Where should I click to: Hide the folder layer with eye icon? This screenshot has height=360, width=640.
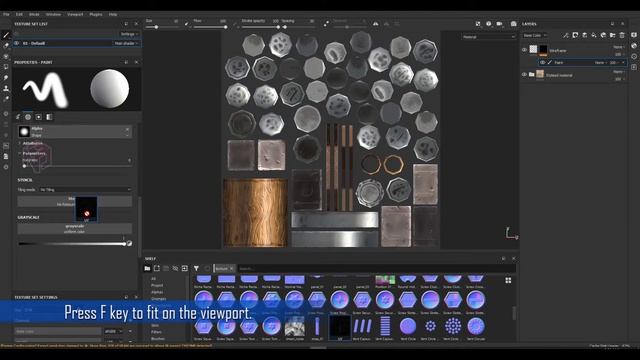(524, 75)
